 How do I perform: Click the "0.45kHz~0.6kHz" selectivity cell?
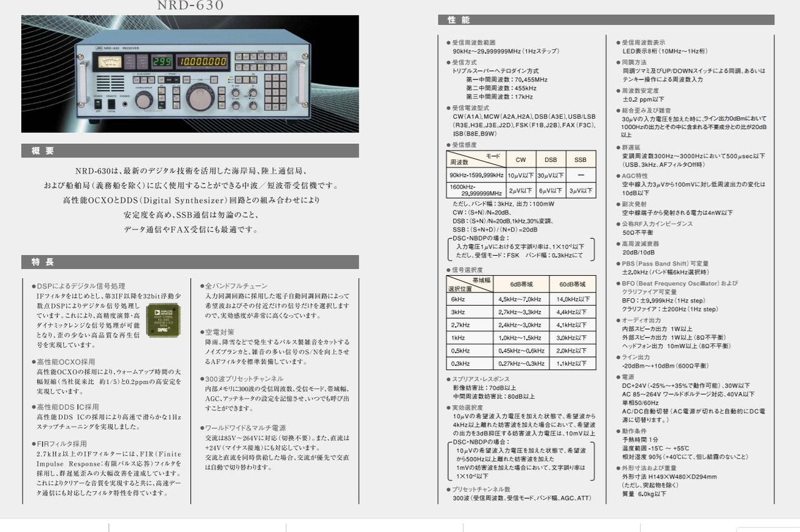521,351
